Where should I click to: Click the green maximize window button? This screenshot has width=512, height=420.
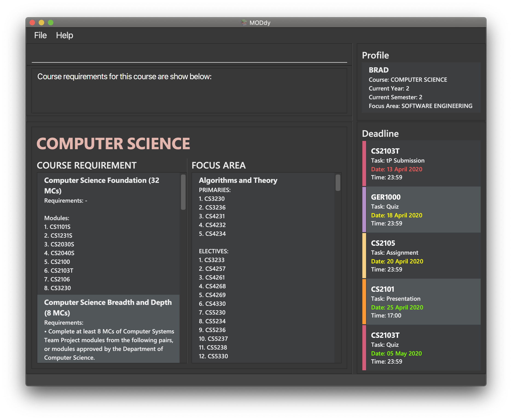point(51,23)
